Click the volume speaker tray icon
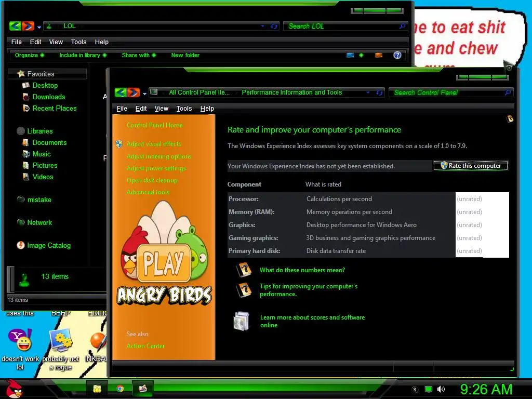The height and width of the screenshot is (399, 532). point(441,389)
